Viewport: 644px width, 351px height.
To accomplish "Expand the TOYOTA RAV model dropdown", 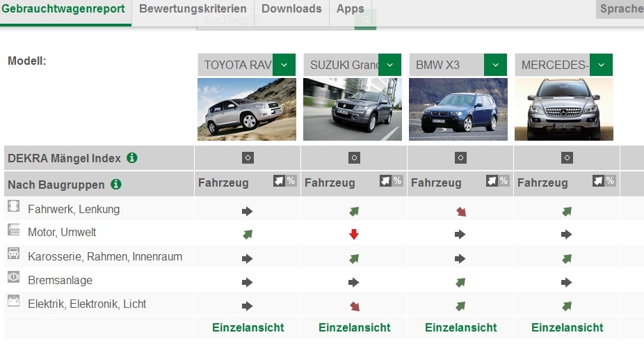I will tap(284, 65).
